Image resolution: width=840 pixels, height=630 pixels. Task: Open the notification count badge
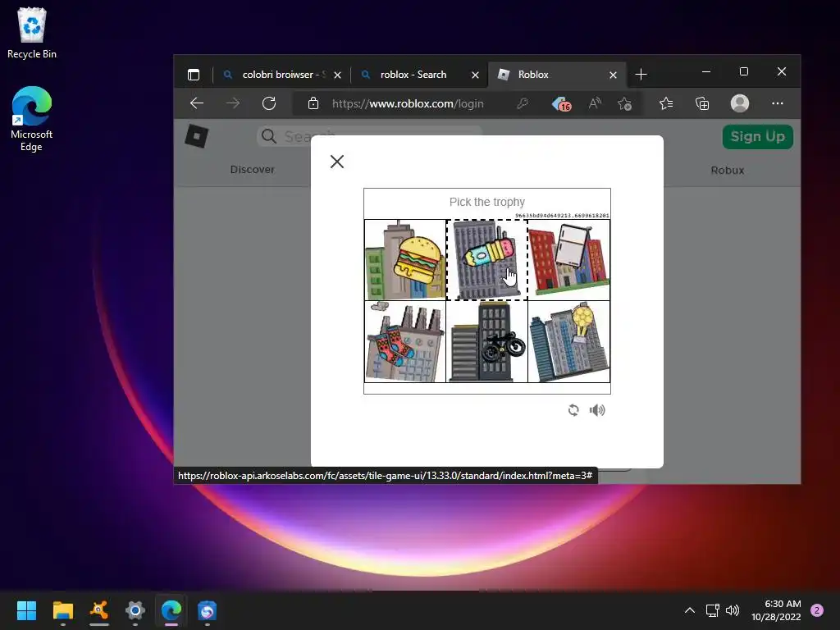click(817, 610)
